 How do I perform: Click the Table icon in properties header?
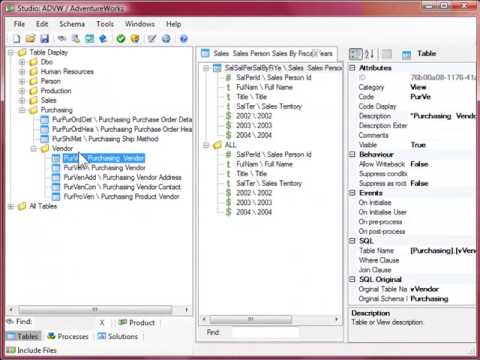point(406,54)
